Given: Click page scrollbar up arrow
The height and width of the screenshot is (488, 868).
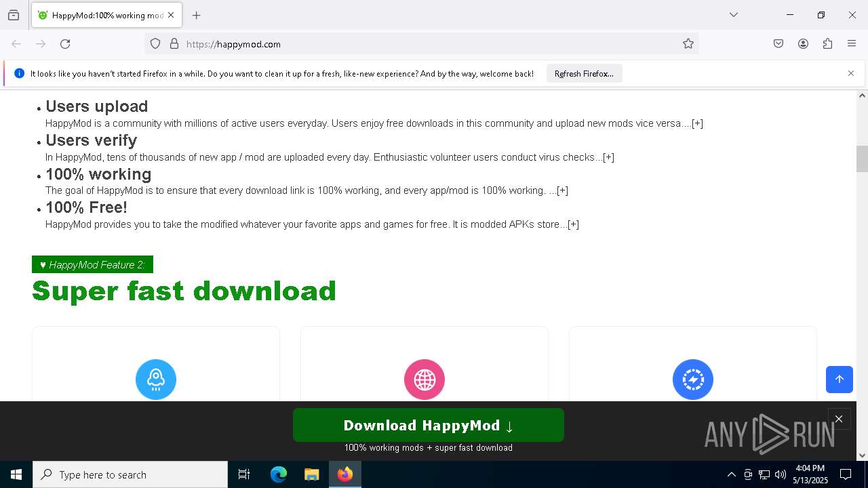Looking at the screenshot, I should pyautogui.click(x=862, y=96).
